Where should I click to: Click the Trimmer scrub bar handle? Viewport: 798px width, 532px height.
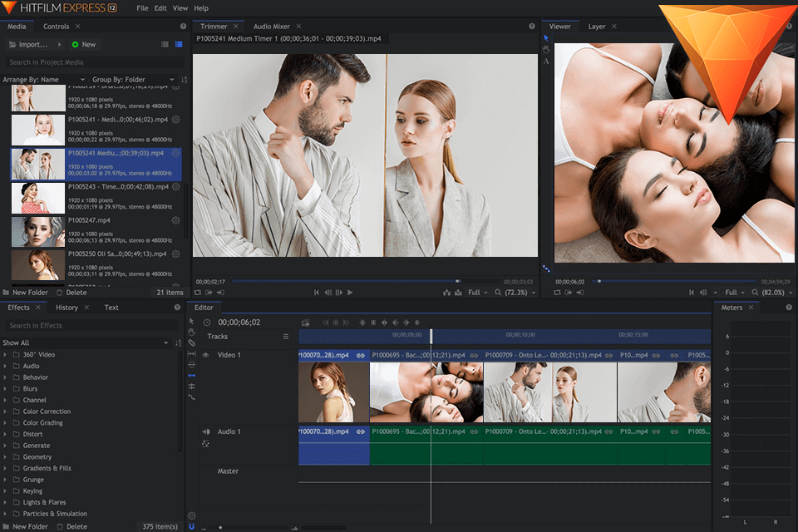click(x=457, y=281)
